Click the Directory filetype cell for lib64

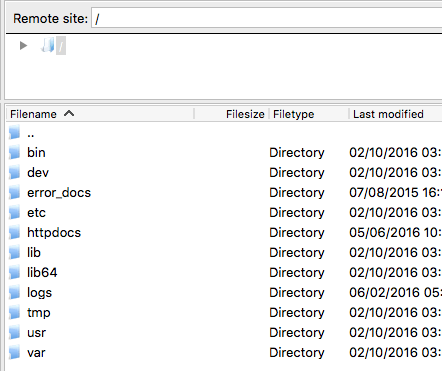pos(297,273)
